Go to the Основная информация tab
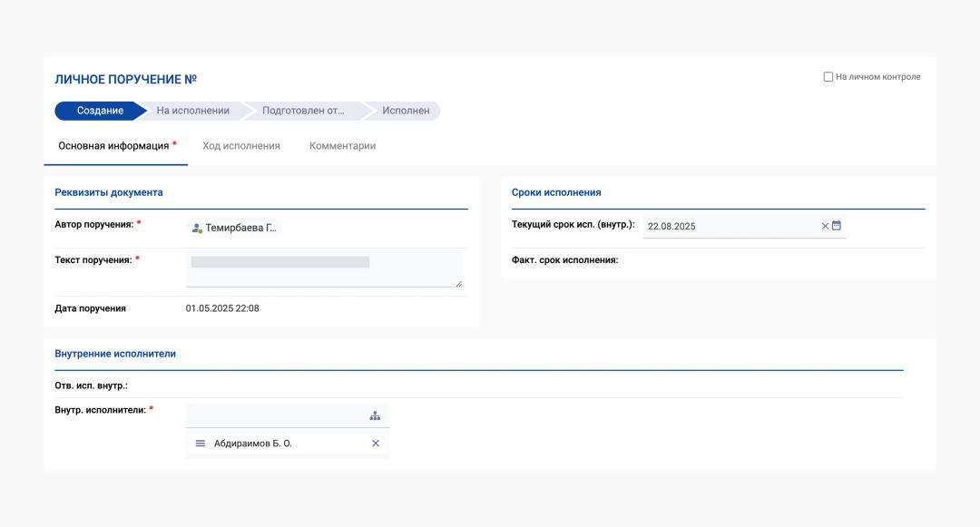The height and width of the screenshot is (527, 980). coord(113,146)
